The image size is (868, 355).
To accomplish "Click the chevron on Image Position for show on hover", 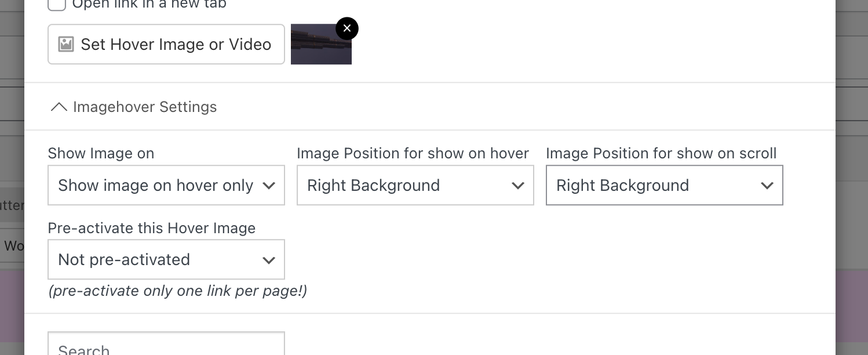I will click(517, 185).
